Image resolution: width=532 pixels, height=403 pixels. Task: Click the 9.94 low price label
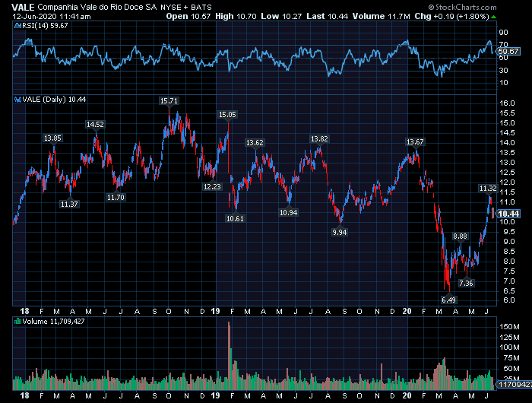click(x=340, y=232)
